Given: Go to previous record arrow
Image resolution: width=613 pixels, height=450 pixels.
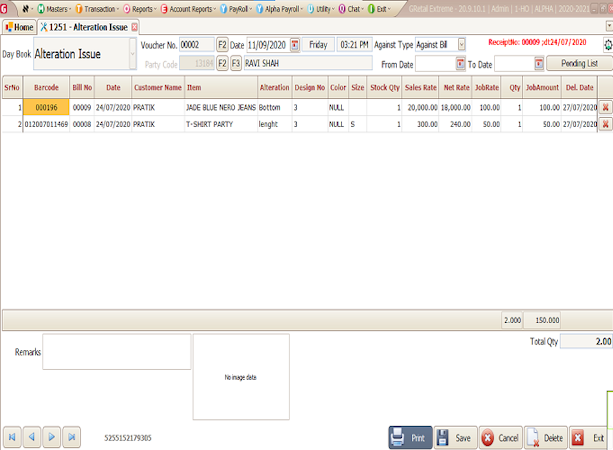Looking at the screenshot, I should [32, 437].
